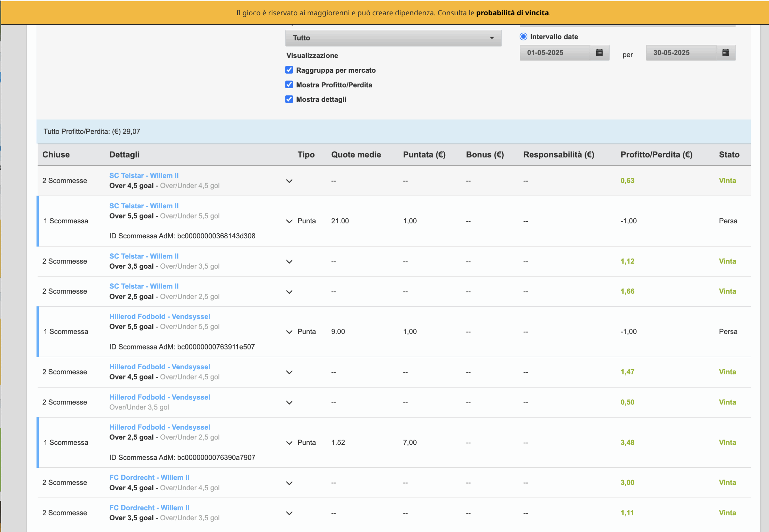Open Hillerod Fodbold - Vendsyssel Over 5,5 link
Image resolution: width=769 pixels, height=532 pixels.
point(160,317)
